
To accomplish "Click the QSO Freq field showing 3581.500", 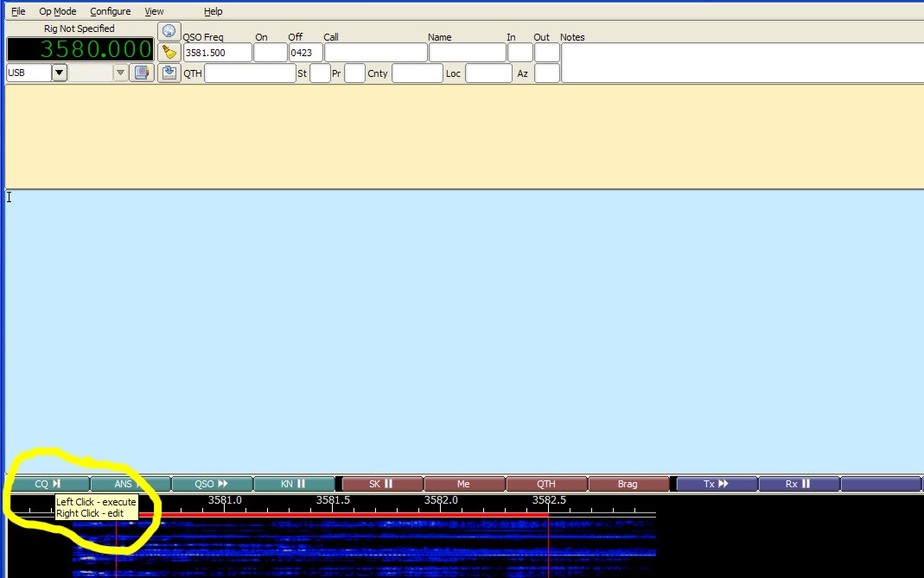I will [218, 53].
